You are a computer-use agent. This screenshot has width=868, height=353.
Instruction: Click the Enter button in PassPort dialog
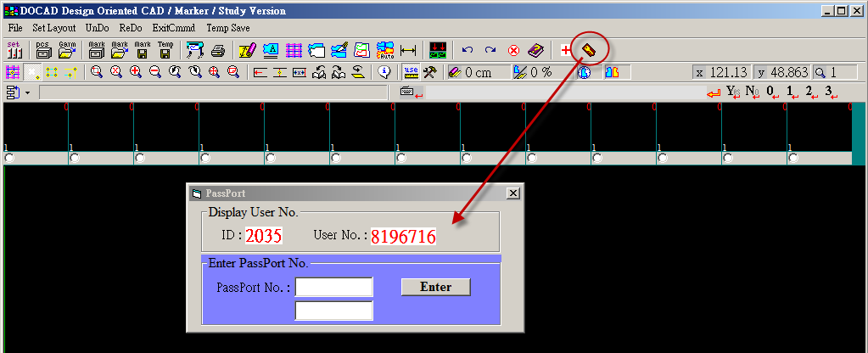pyautogui.click(x=435, y=287)
